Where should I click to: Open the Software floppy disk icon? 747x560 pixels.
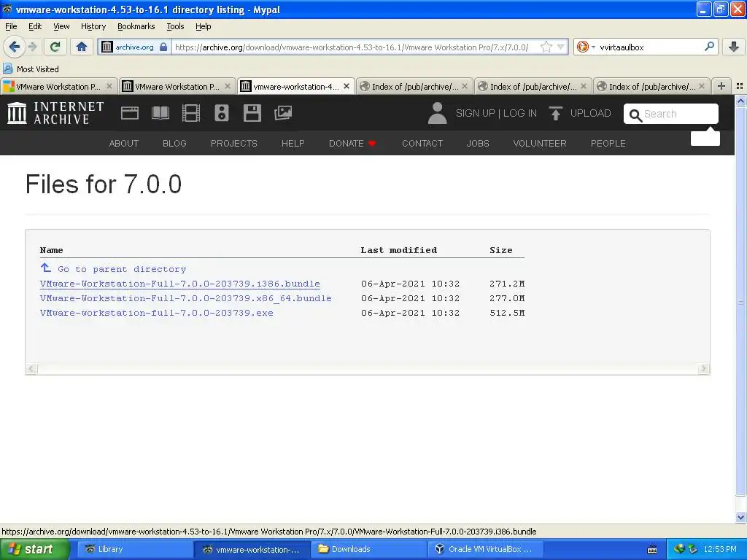tap(252, 113)
